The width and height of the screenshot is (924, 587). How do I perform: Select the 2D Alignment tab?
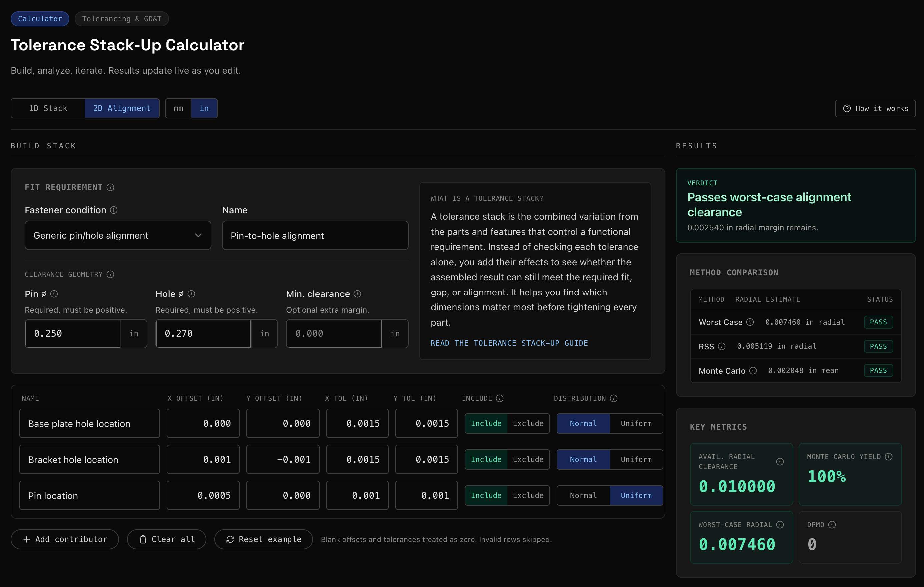point(122,108)
